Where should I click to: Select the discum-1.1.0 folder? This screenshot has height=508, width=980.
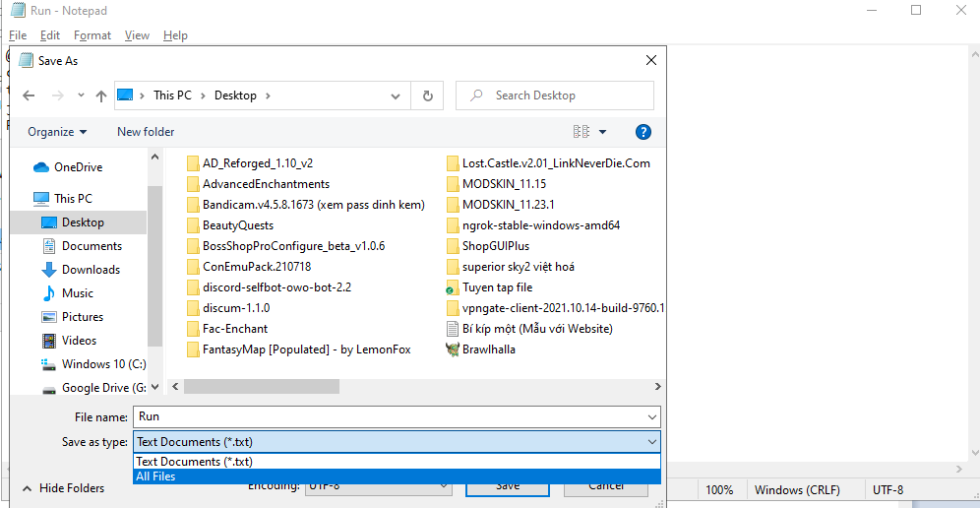(x=228, y=308)
